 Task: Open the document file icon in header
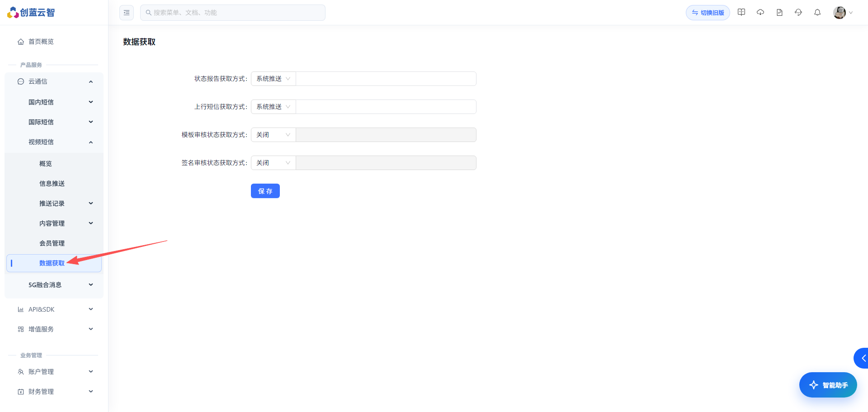click(779, 13)
